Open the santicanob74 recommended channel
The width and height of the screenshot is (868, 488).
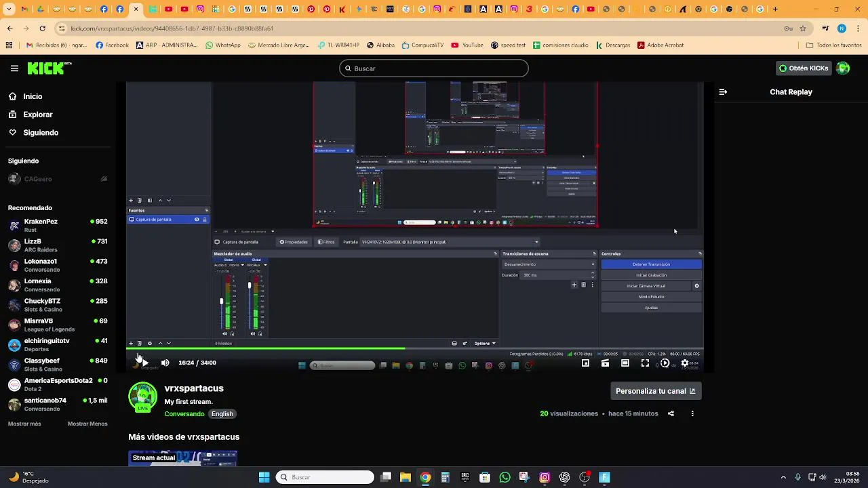point(58,405)
